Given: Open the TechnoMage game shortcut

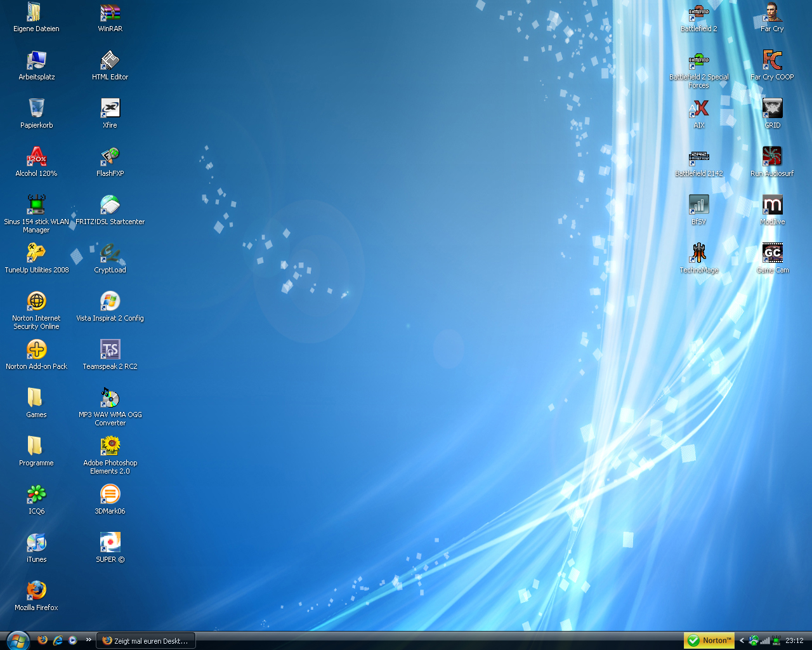Looking at the screenshot, I should tap(698, 254).
